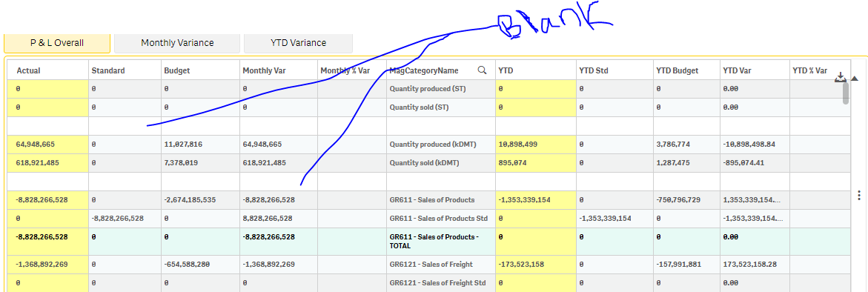Sort by Budget column header
This screenshot has height=292, width=868.
(177, 70)
